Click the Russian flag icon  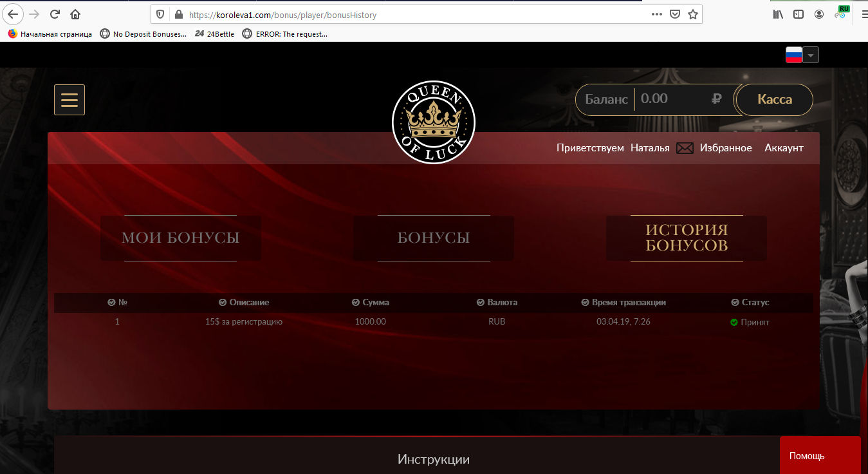click(x=794, y=55)
